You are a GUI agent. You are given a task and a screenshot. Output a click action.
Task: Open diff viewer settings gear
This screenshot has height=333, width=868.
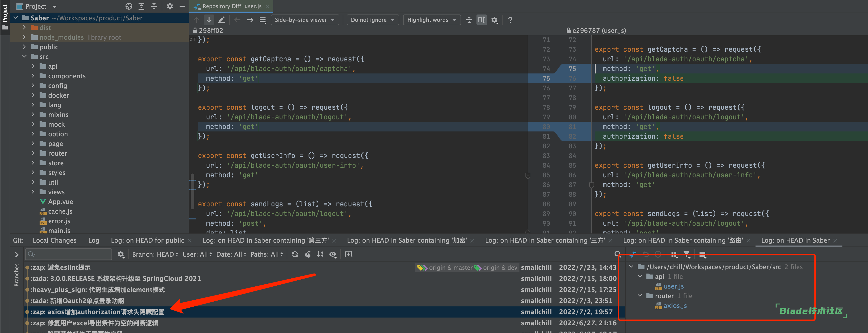(494, 20)
